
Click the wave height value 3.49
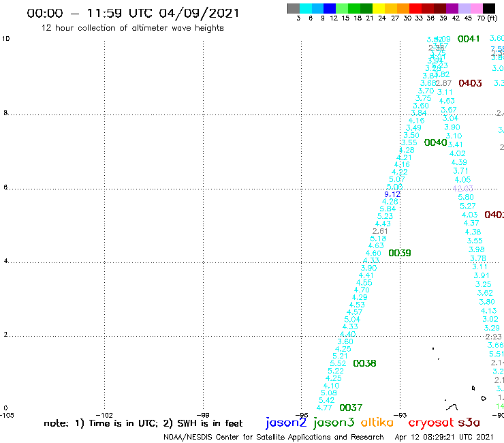tap(413, 127)
